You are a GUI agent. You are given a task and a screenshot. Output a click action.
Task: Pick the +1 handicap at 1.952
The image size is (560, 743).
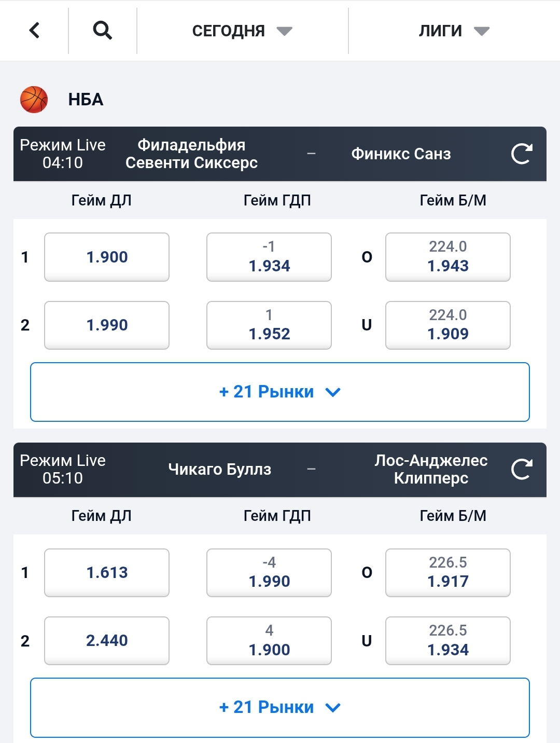(269, 325)
